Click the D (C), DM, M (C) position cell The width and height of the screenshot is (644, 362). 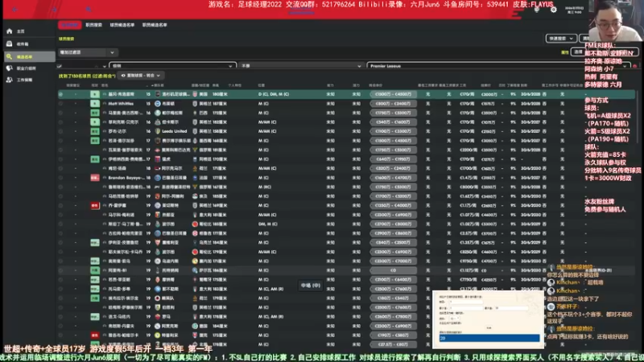point(274,94)
